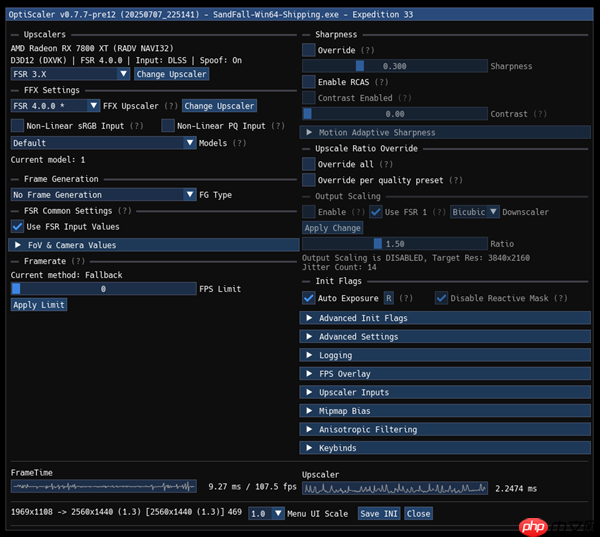600x537 pixels.
Task: Adjust the Sharpness 0.300 slider
Action: coord(395,66)
